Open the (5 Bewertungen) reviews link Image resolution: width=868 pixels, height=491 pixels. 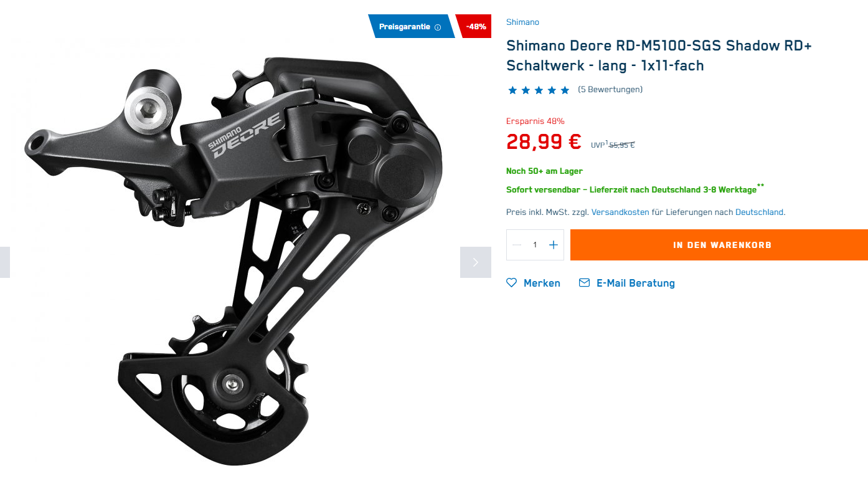[x=610, y=90]
